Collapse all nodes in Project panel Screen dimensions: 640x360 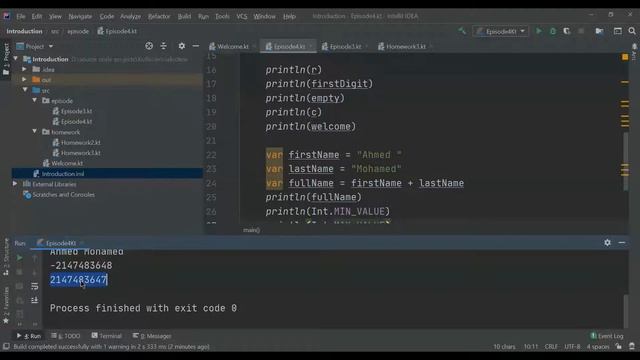click(164, 46)
